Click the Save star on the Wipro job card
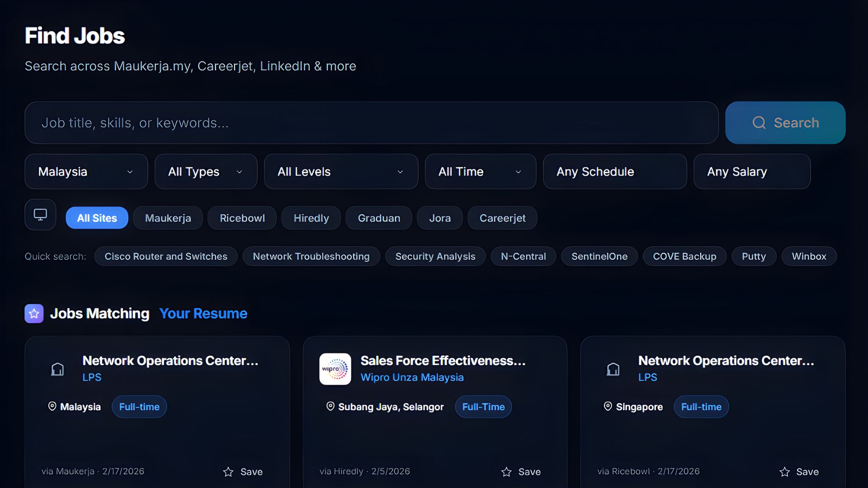The image size is (868, 488). [506, 472]
